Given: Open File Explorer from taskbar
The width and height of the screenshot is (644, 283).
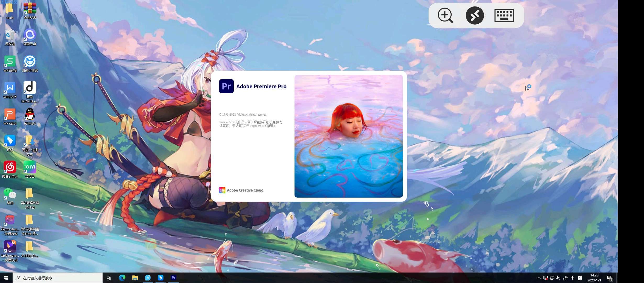Looking at the screenshot, I should coord(135,278).
